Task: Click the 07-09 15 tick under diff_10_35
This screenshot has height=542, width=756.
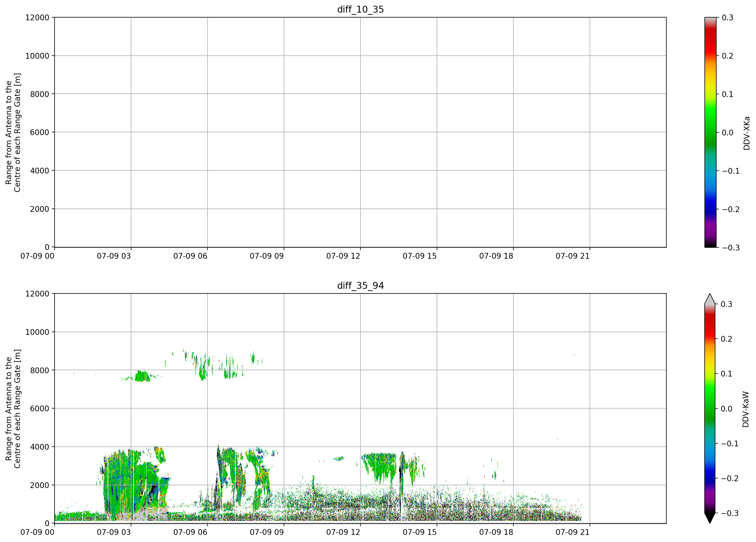Action: 420,256
